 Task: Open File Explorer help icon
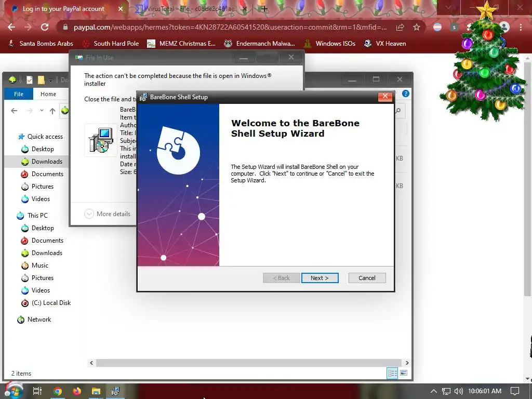[405, 94]
